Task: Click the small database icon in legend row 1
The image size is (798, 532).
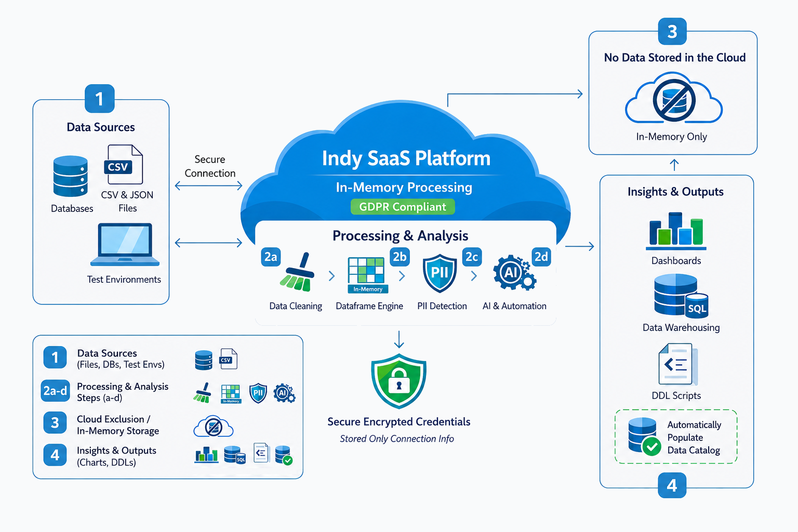Action: pos(204,360)
